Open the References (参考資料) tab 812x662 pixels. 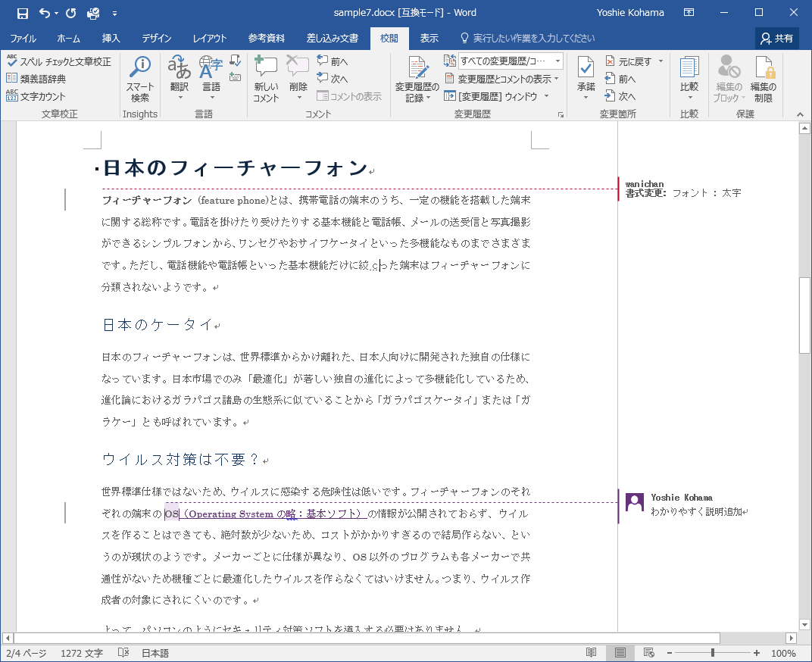pos(266,38)
